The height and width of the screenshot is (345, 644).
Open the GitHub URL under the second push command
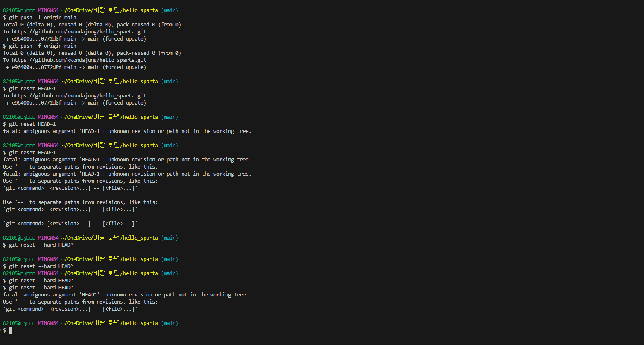(79, 60)
